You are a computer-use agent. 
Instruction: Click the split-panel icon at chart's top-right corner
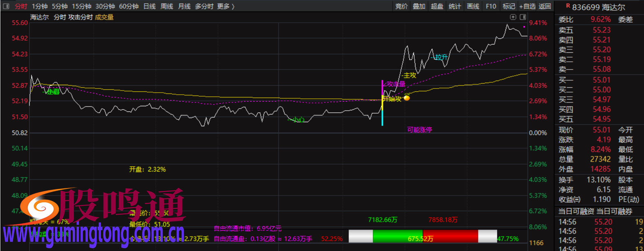(523, 17)
